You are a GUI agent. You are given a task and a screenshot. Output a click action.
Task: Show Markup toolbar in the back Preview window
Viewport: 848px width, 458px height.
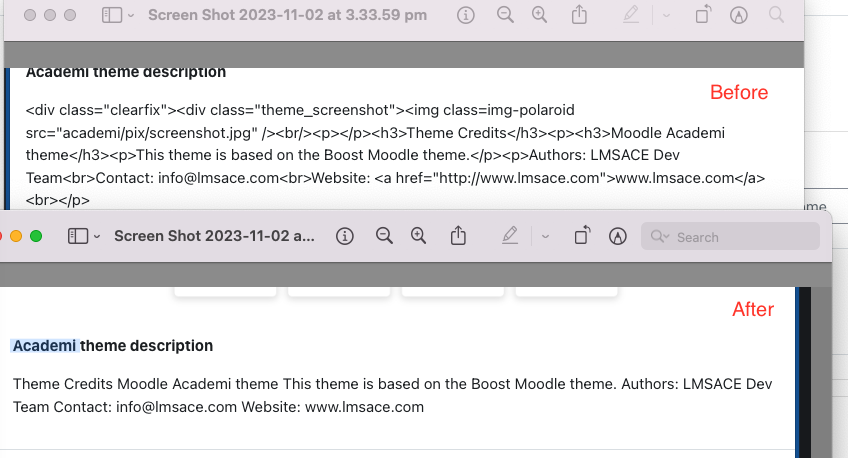(x=739, y=15)
